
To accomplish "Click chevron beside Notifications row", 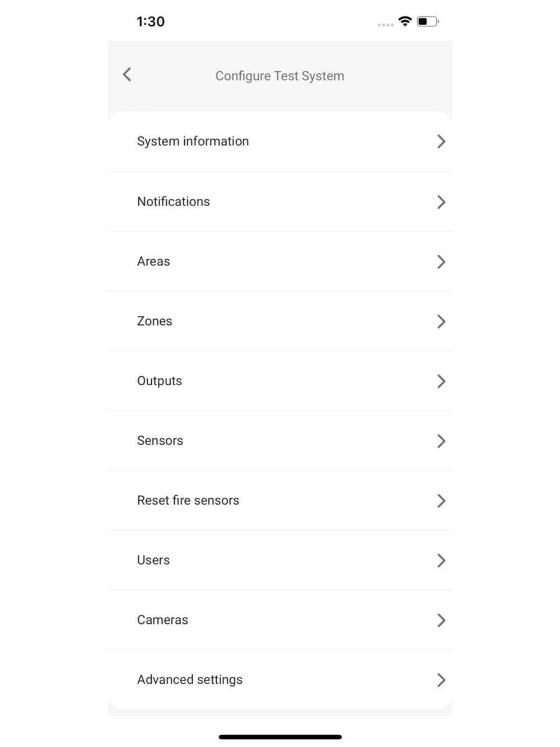I will [441, 202].
